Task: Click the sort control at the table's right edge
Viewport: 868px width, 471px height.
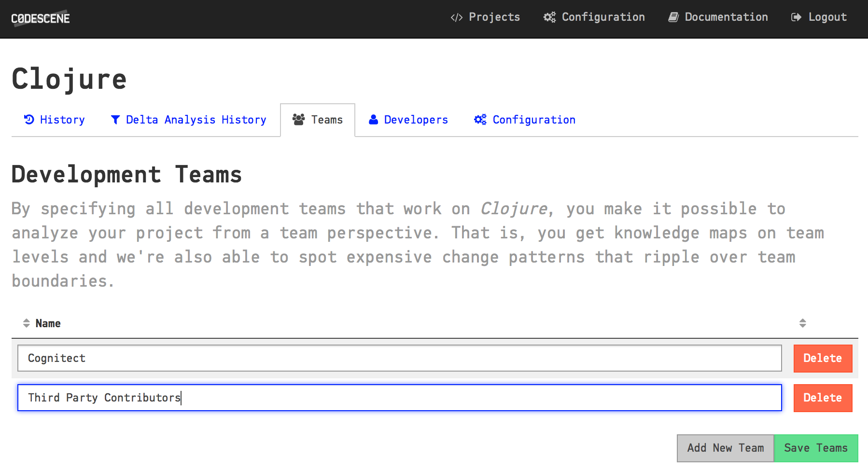Action: 803,323
